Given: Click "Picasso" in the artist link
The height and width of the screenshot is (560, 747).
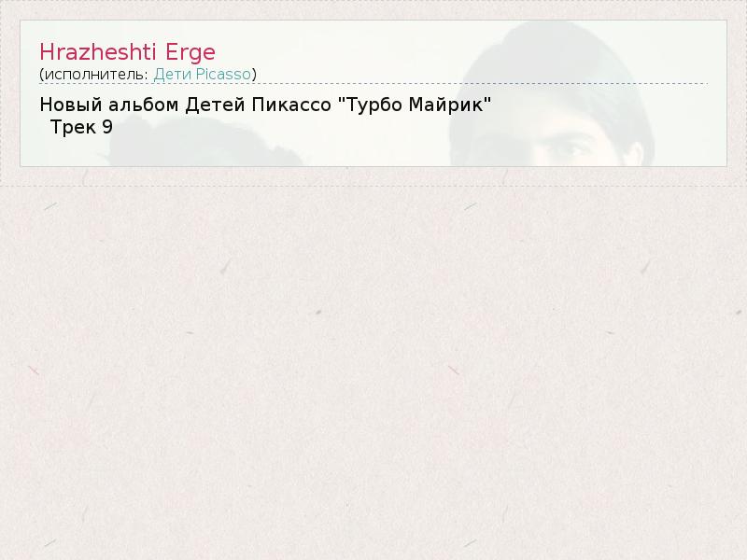Looking at the screenshot, I should tap(223, 74).
